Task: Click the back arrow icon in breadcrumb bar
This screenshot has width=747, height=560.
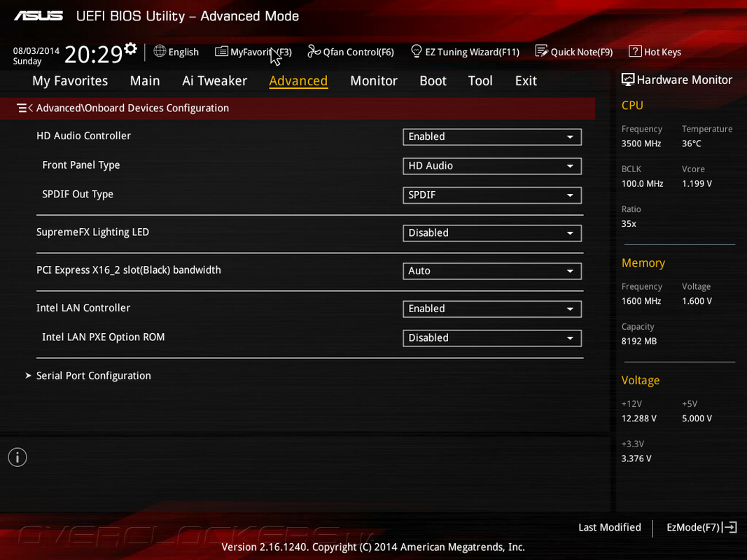Action: pos(25,108)
